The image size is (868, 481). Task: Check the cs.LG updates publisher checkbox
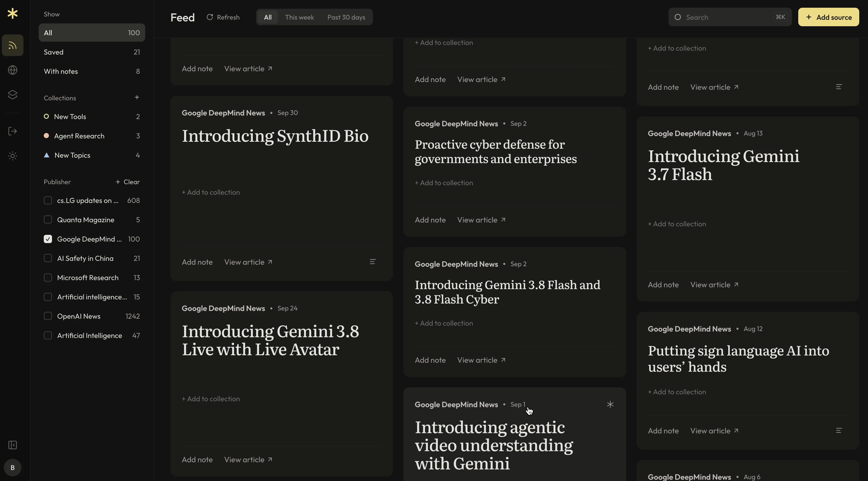[x=48, y=201]
